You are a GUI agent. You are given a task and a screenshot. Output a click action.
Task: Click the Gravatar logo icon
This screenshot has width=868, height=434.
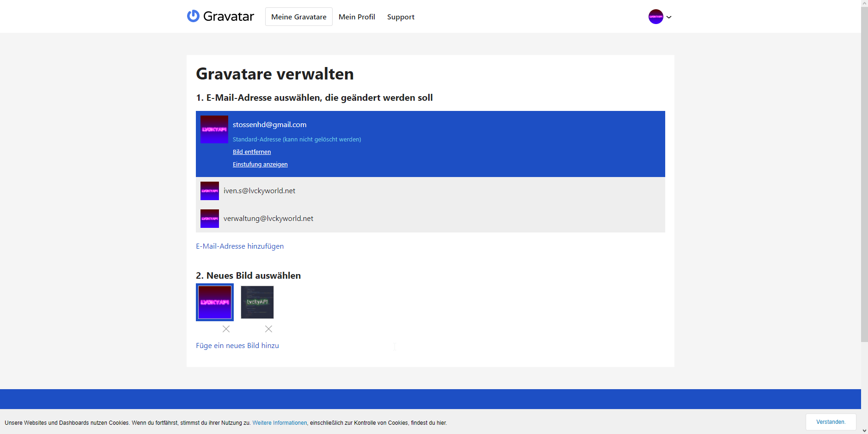pos(193,16)
